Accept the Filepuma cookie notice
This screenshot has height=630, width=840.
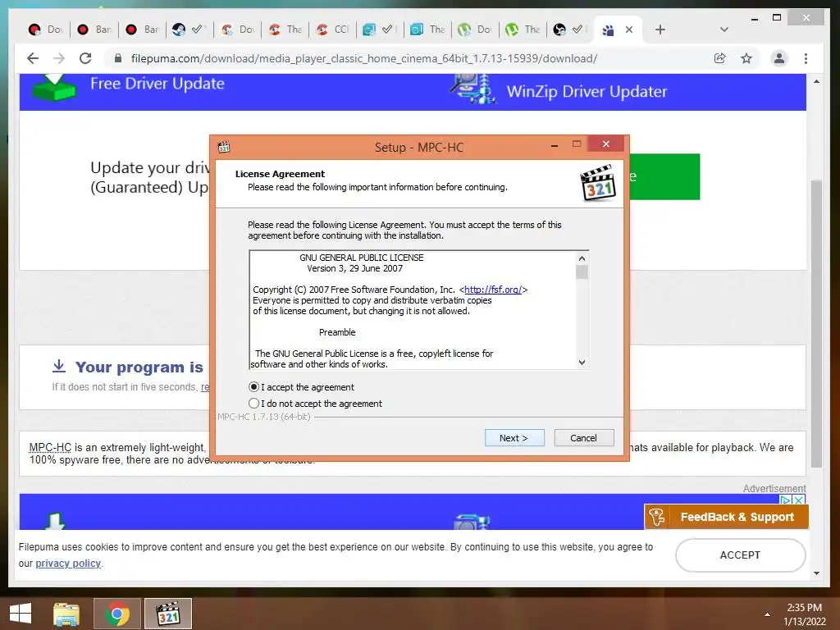tap(741, 555)
